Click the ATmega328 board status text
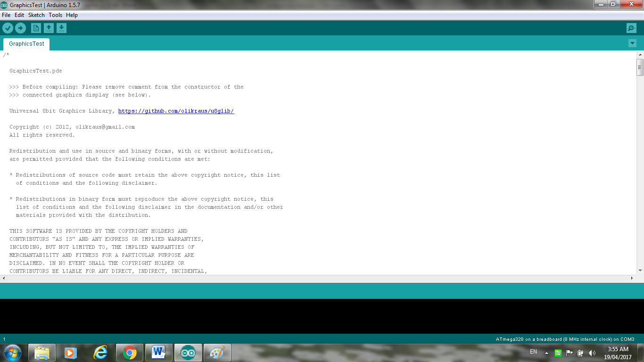644x362 pixels. (565, 339)
